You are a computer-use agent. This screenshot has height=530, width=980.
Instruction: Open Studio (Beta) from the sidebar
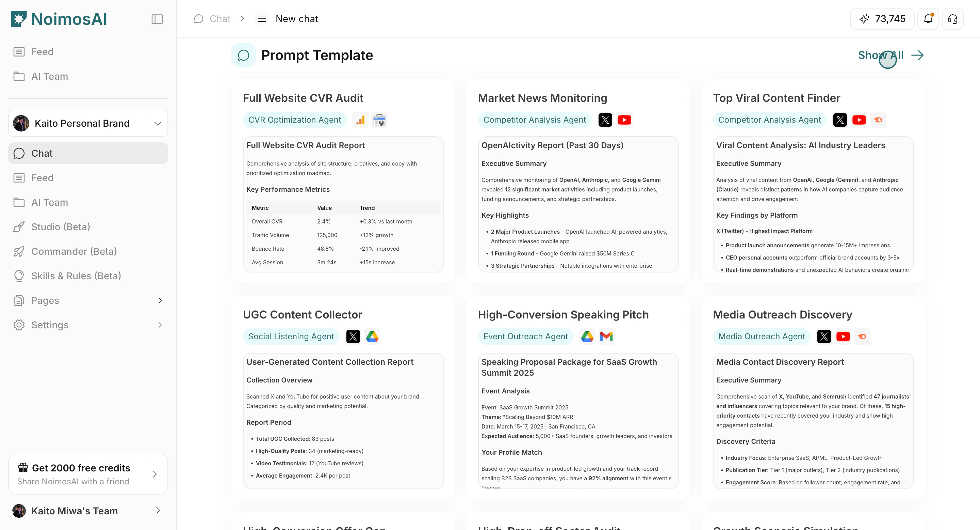[88, 227]
